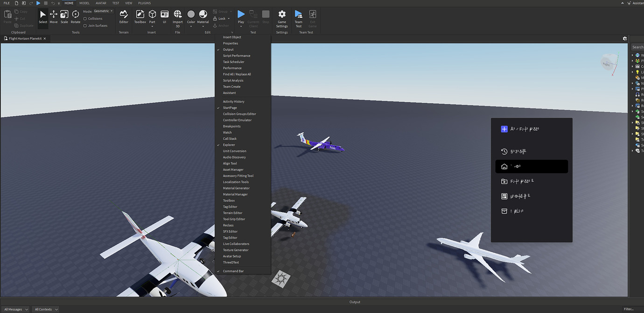Choose Live Collaborators from the menu
644x313 pixels.
point(243,244)
